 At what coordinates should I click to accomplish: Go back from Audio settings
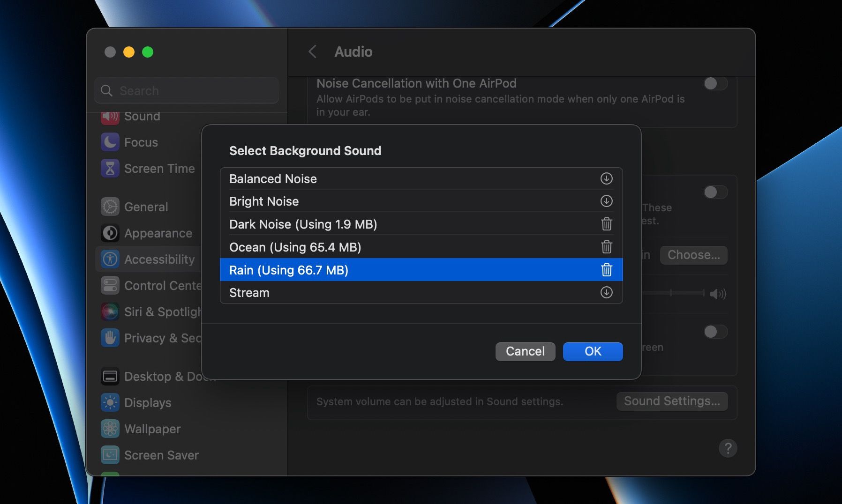(x=313, y=52)
